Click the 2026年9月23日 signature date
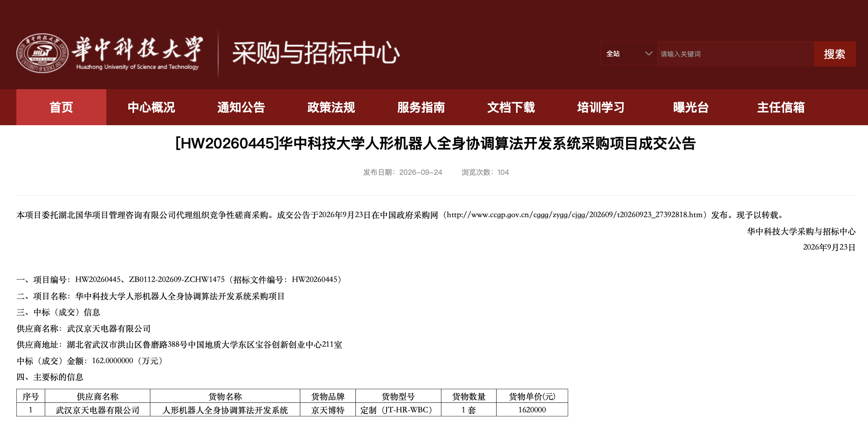The image size is (868, 424). click(x=829, y=247)
